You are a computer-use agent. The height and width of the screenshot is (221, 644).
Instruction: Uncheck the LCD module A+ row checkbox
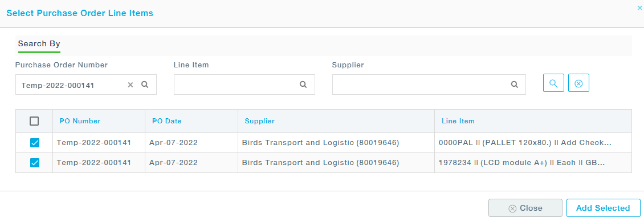[35, 163]
